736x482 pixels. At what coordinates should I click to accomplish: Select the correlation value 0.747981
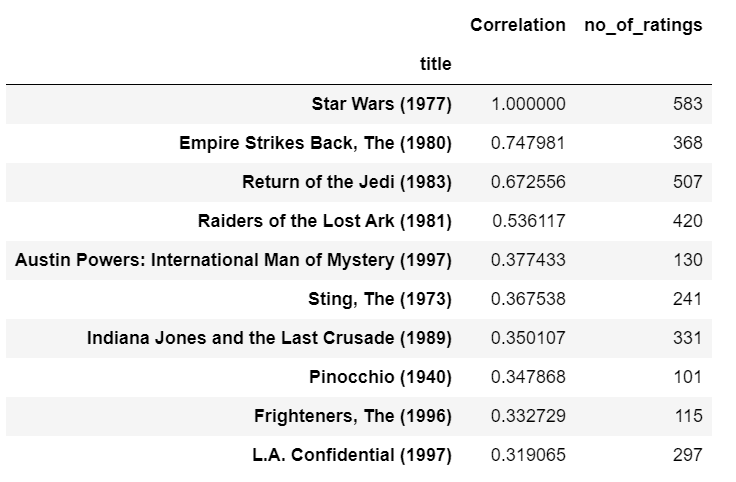point(528,143)
